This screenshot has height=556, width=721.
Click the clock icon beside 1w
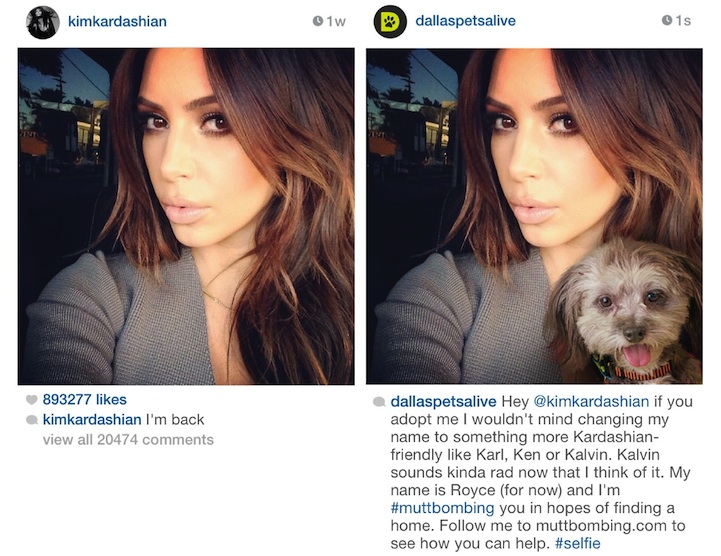pyautogui.click(x=317, y=21)
